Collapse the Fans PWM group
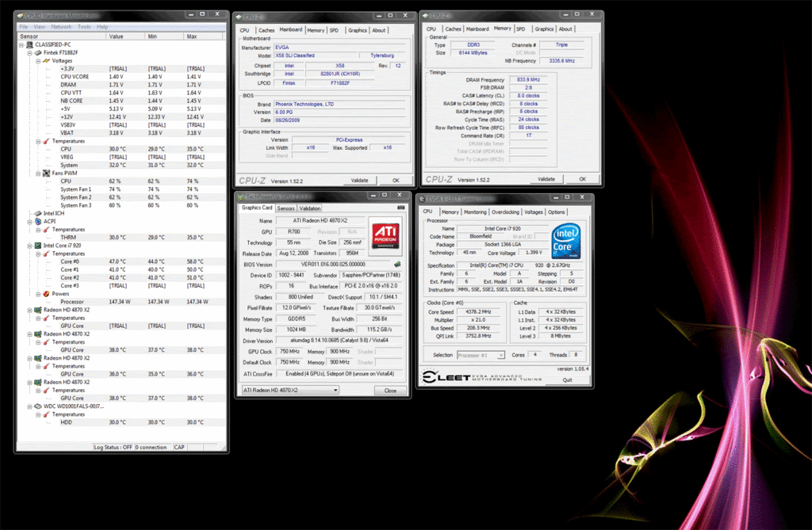Image resolution: width=812 pixels, height=530 pixels. [x=38, y=173]
